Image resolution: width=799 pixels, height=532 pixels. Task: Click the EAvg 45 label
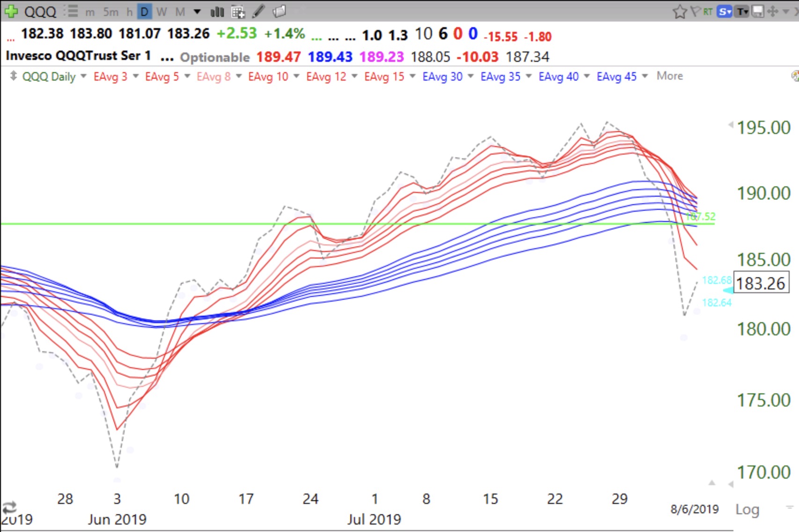point(616,76)
